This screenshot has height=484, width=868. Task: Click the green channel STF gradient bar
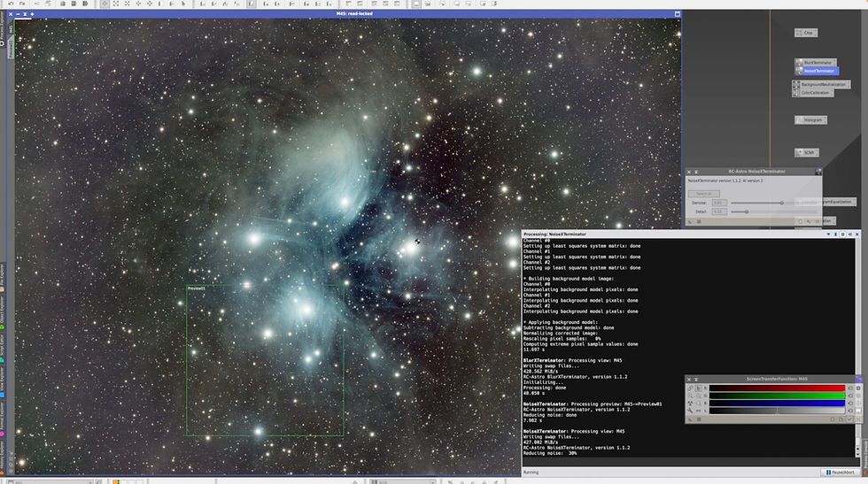pyautogui.click(x=778, y=396)
